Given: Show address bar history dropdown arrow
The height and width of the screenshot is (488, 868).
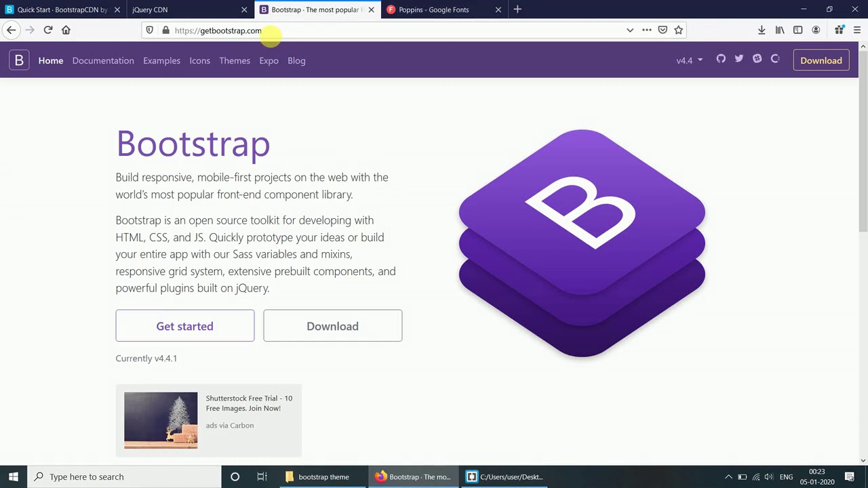Looking at the screenshot, I should coord(630,30).
